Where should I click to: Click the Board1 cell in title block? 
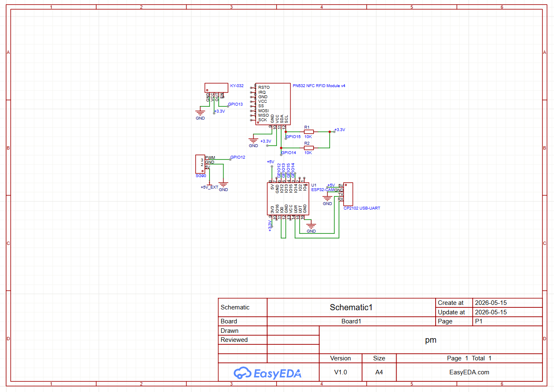click(x=351, y=321)
